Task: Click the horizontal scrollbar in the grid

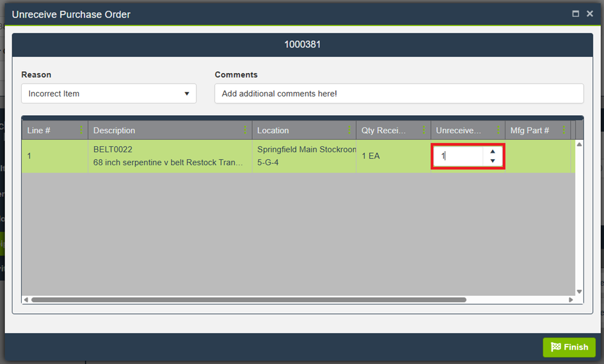Action: tap(248, 300)
